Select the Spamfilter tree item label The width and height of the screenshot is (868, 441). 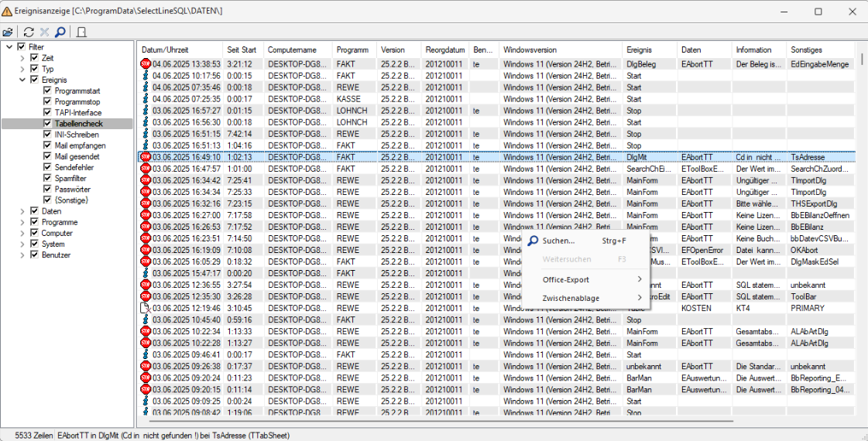72,178
